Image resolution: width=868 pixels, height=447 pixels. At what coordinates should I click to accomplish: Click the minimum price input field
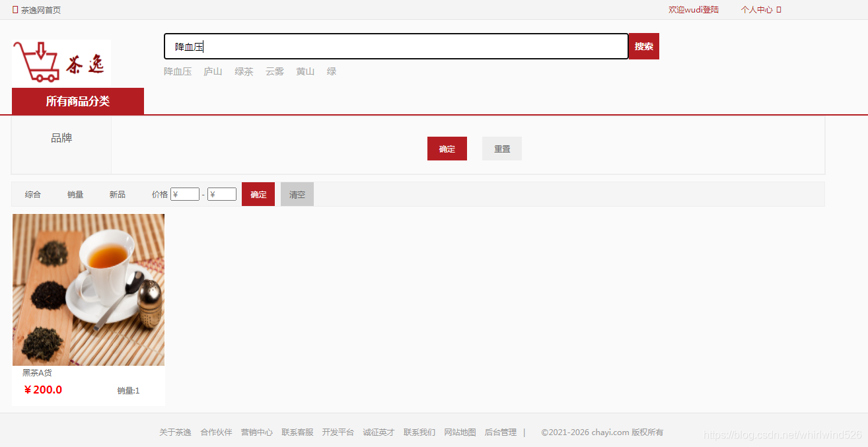[x=185, y=194]
